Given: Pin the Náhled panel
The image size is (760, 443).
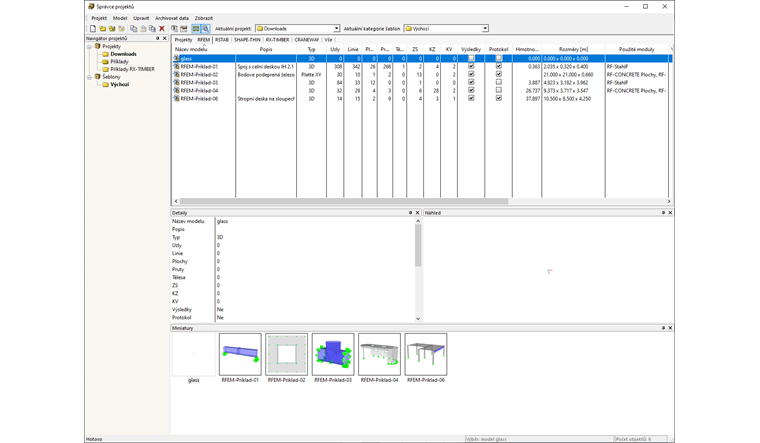Looking at the screenshot, I should [x=664, y=213].
